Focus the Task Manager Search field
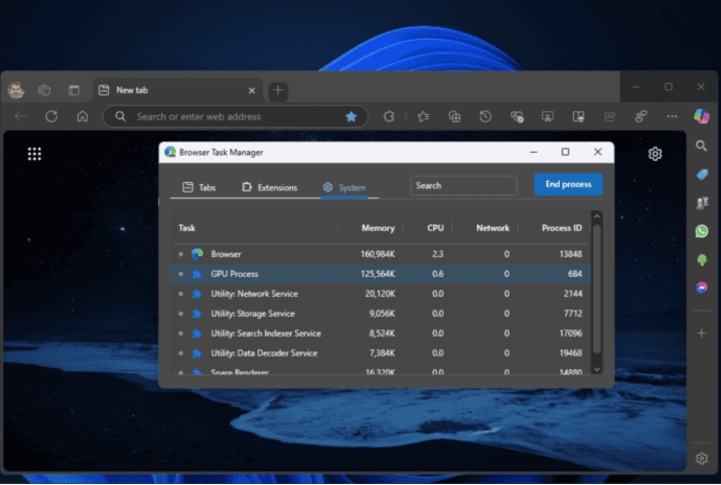The image size is (721, 485). coord(463,185)
